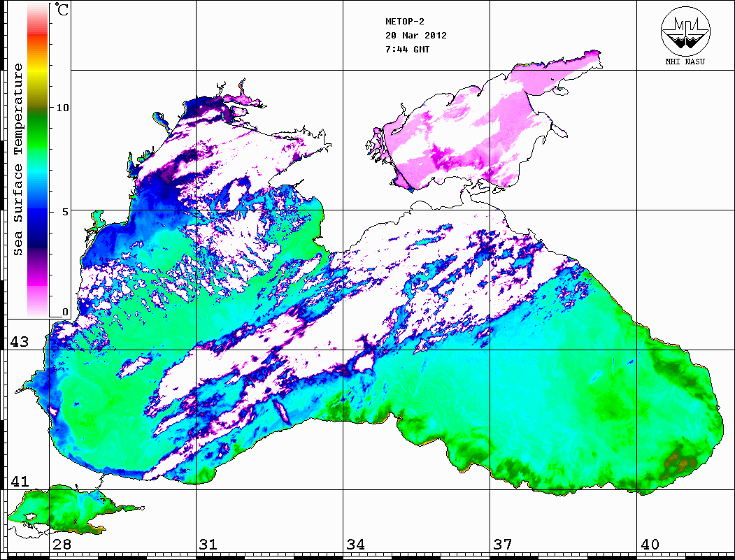Click the 'METOP-2' satellite label

point(405,21)
